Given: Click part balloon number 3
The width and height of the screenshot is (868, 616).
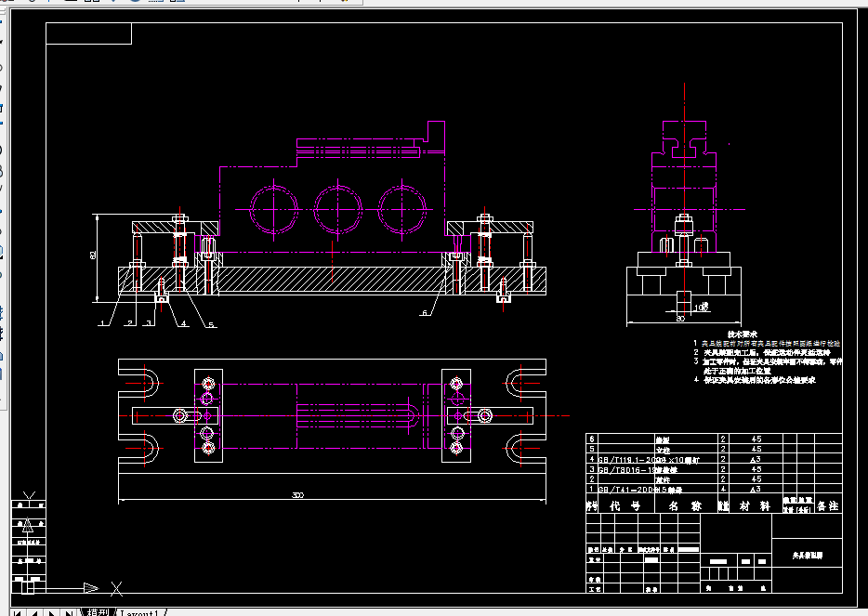Looking at the screenshot, I should pos(149,322).
